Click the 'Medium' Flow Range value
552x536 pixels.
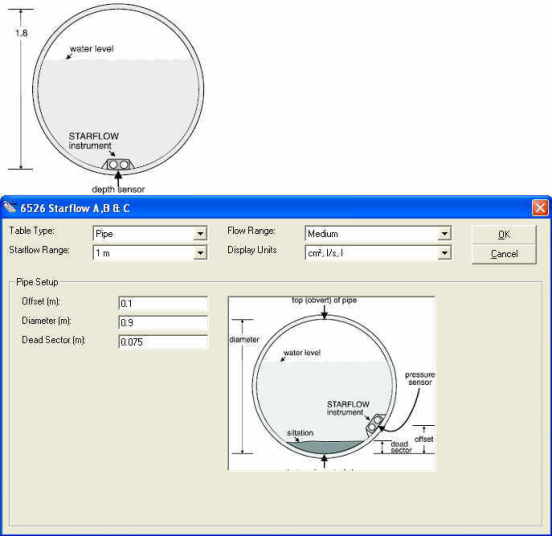click(x=322, y=234)
